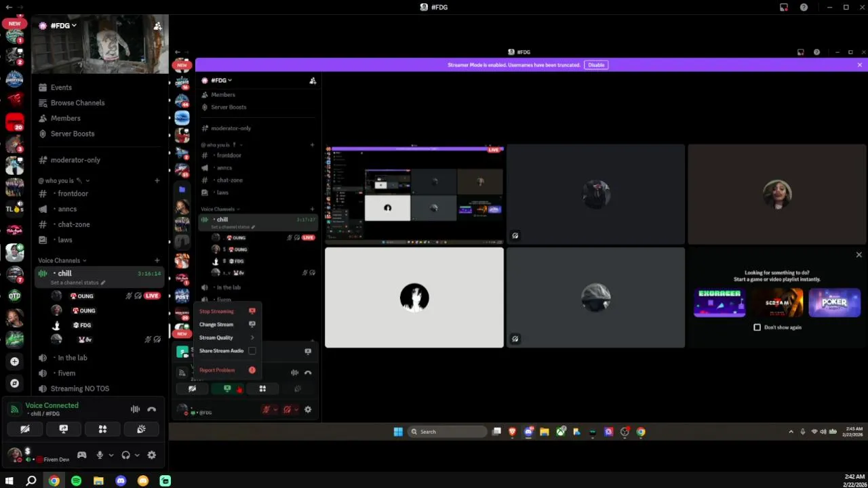The image size is (868, 488).
Task: Open the Soundboard icon in the voice panel
Action: 141,429
